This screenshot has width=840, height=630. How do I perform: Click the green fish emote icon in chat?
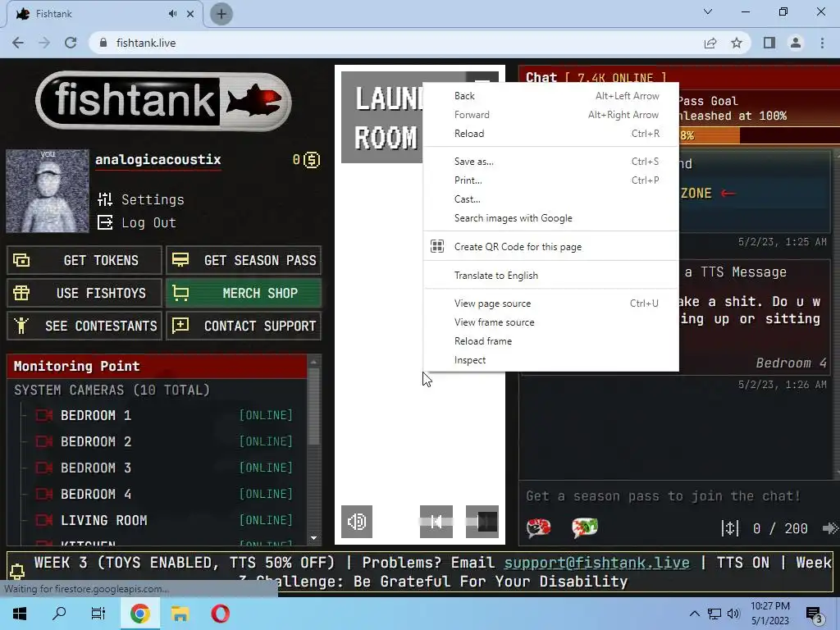coord(584,528)
